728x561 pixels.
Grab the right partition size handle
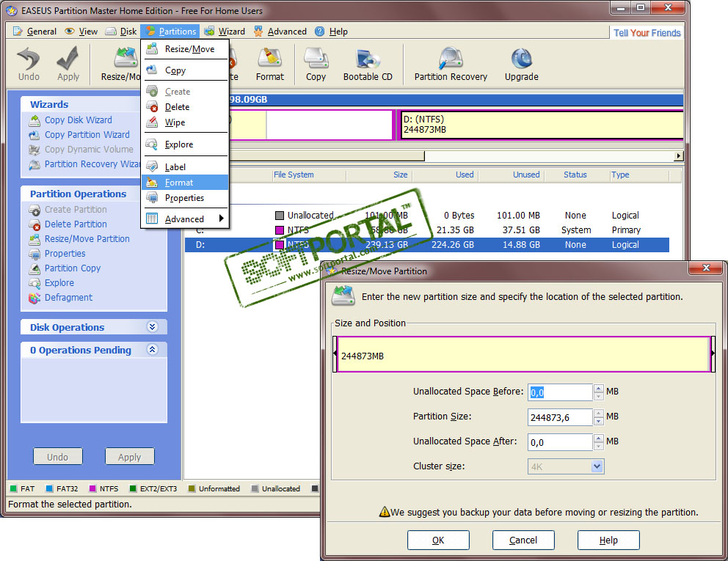pos(713,354)
